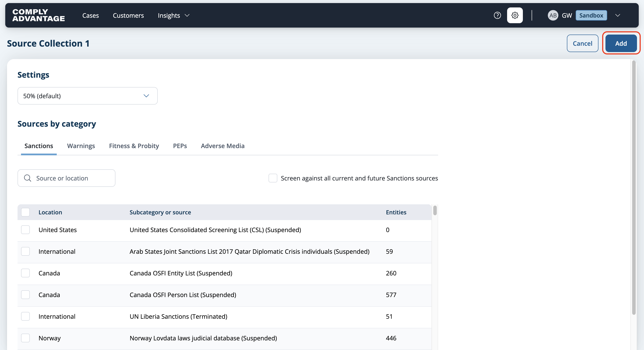Open the Insights dropdown menu
644x350 pixels.
[x=173, y=16]
